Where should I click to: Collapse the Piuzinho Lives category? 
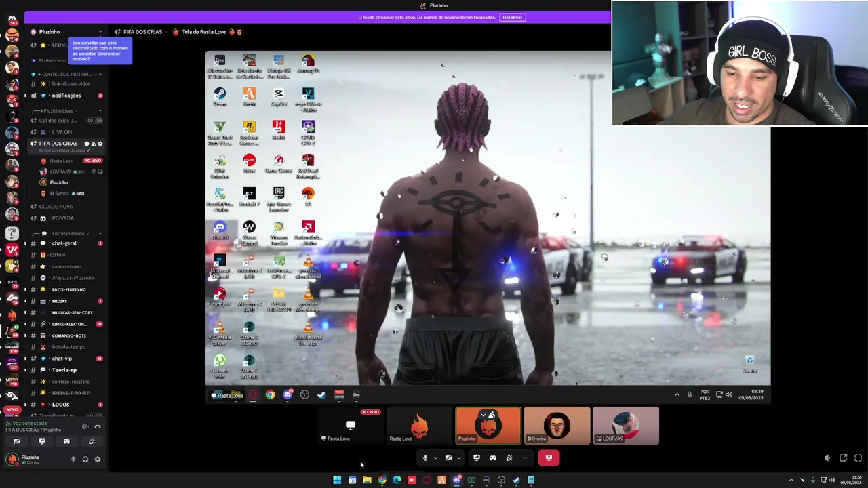click(x=58, y=110)
